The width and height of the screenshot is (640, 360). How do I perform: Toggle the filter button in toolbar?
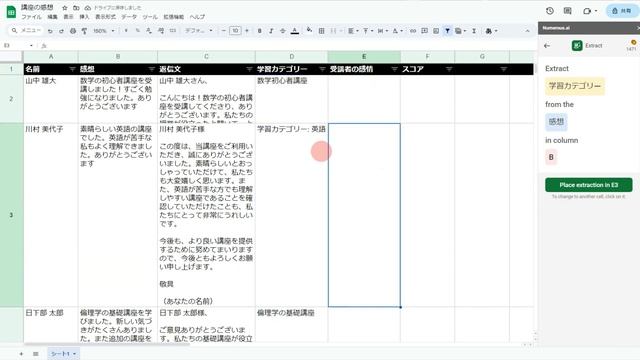[x=448, y=31]
